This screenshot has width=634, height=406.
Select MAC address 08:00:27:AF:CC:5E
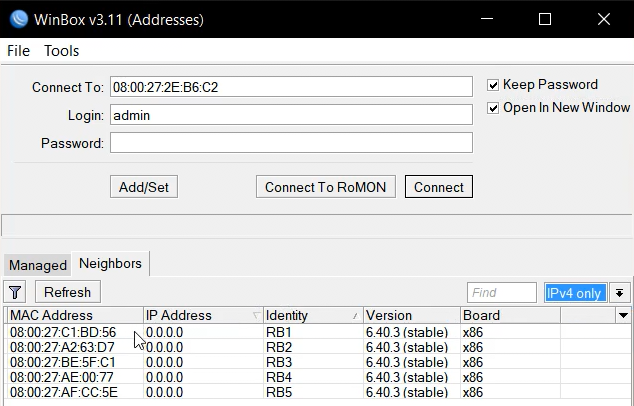tap(64, 392)
